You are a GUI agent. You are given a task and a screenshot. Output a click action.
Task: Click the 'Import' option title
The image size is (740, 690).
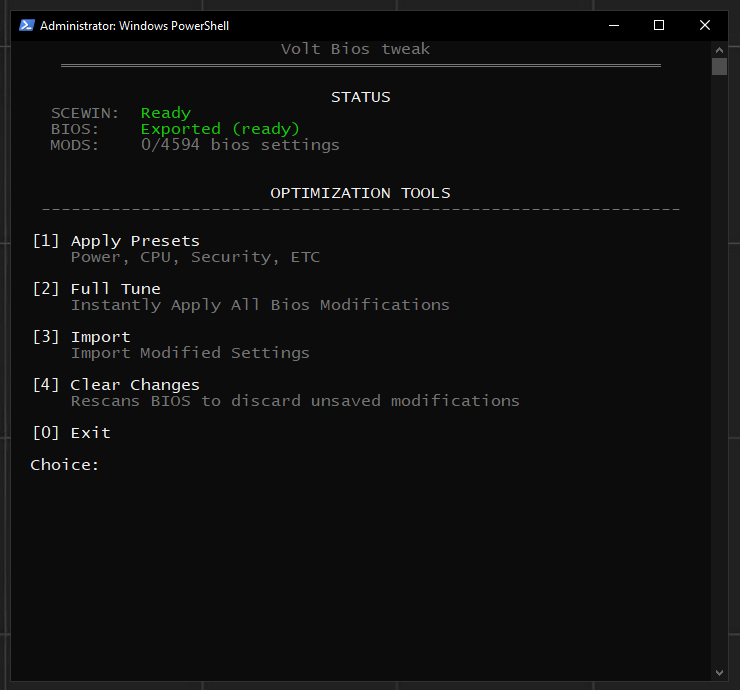coord(101,337)
